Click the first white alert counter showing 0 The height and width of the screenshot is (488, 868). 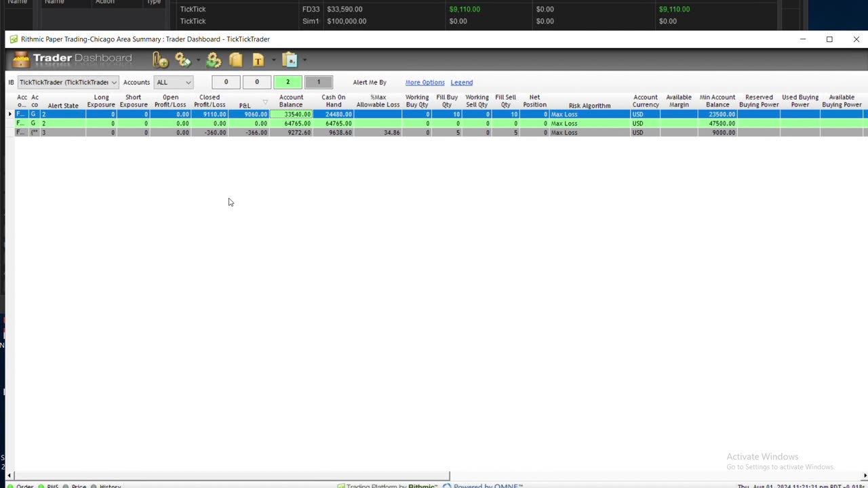coord(226,82)
